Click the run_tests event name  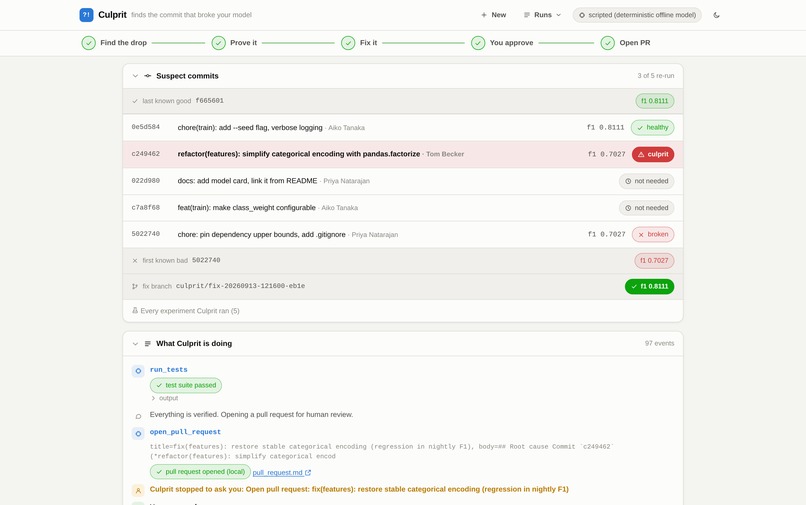point(169,370)
